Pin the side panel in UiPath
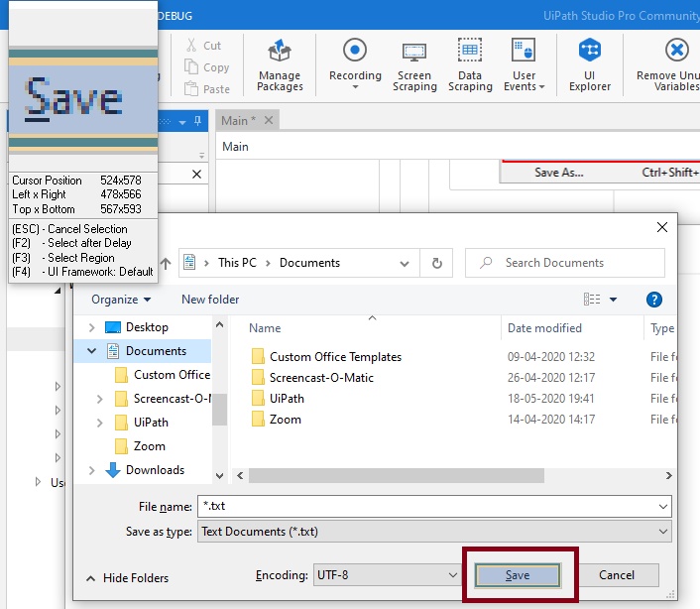The image size is (700, 609). pyautogui.click(x=197, y=121)
